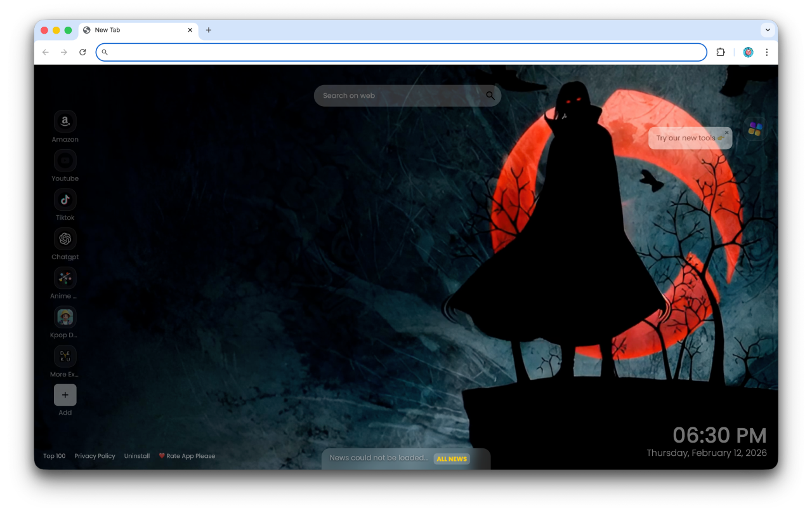This screenshot has width=812, height=508.
Task: Click the Thursday, February 12, 2026 date
Action: point(707,453)
